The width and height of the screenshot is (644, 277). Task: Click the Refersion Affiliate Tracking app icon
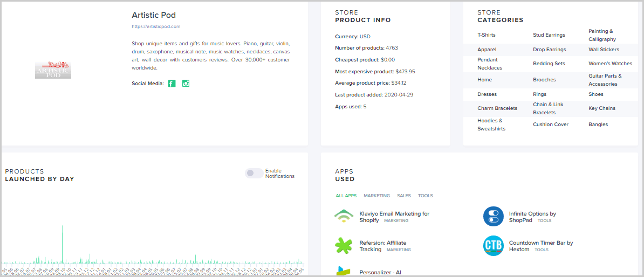pos(344,246)
